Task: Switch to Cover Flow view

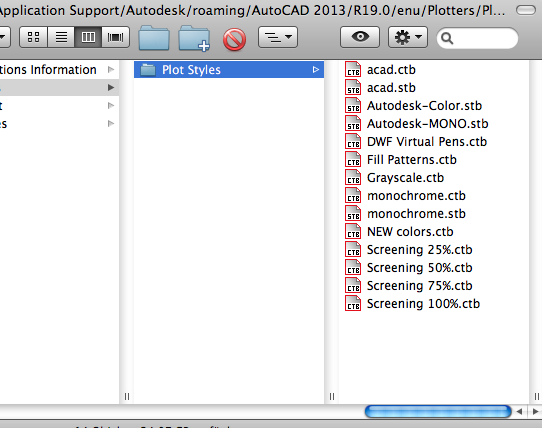Action: tap(115, 37)
